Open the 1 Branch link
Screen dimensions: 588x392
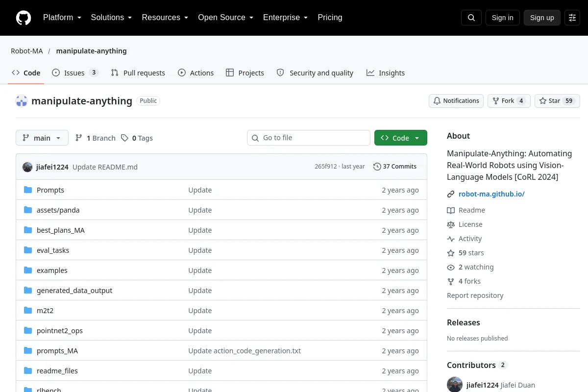coord(95,138)
